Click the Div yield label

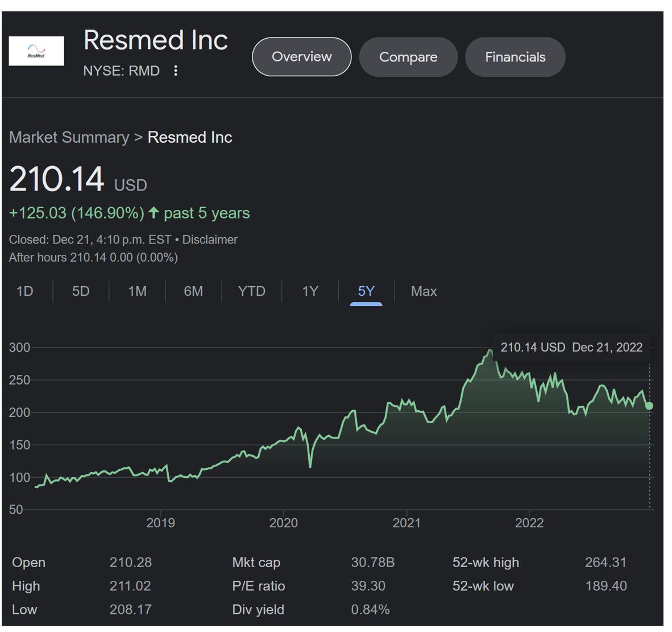click(258, 609)
